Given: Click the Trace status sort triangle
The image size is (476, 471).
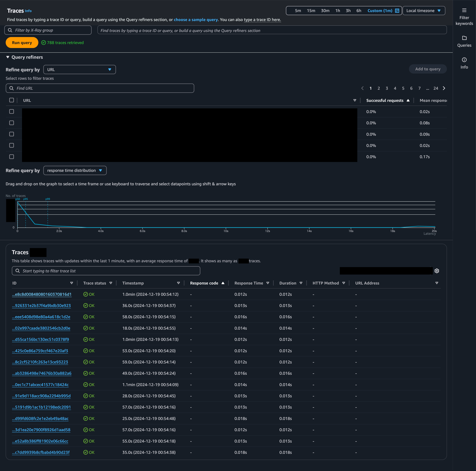Looking at the screenshot, I should click(x=111, y=283).
